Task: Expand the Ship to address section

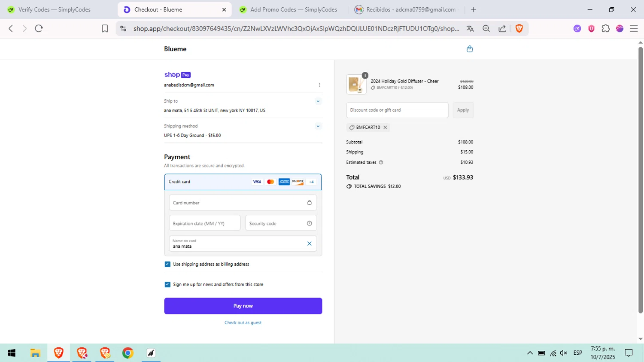Action: pos(318,101)
